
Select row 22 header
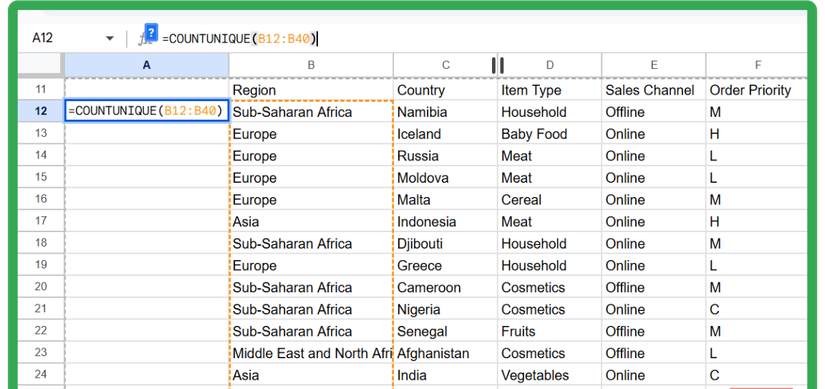41,331
